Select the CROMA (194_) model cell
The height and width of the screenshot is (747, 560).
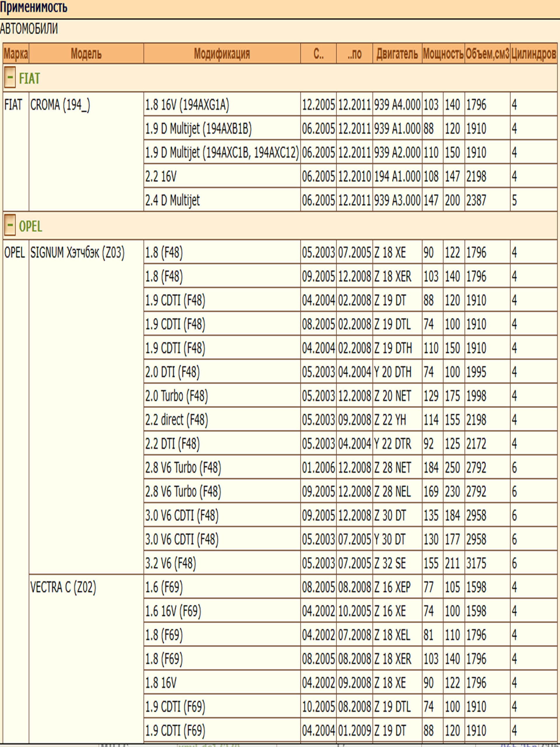[x=60, y=105]
